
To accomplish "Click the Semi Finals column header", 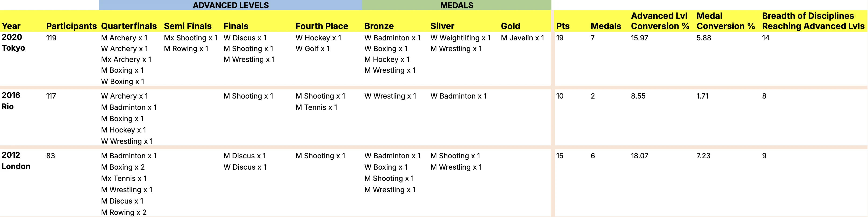I will point(188,26).
